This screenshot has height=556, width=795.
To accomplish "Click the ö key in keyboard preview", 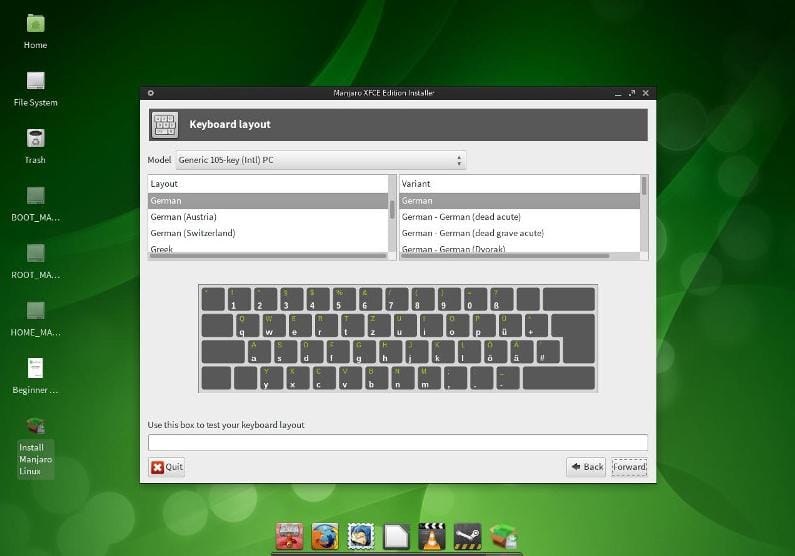I will (x=495, y=352).
